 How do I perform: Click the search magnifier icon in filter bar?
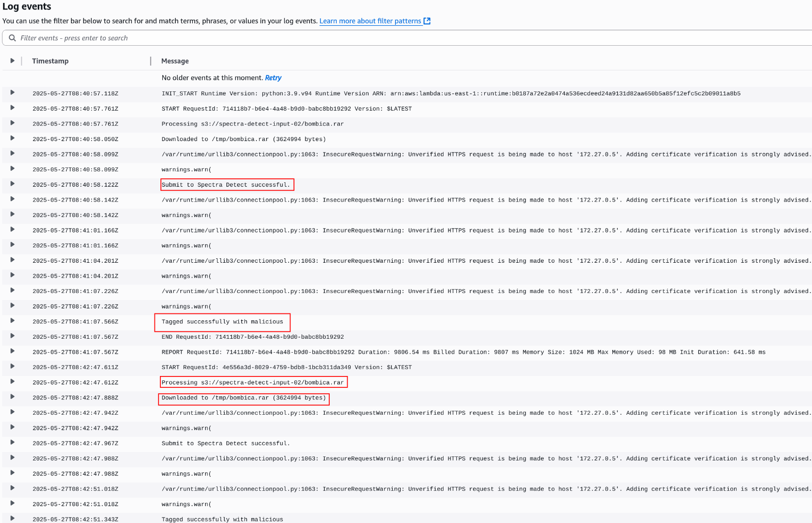tap(12, 38)
